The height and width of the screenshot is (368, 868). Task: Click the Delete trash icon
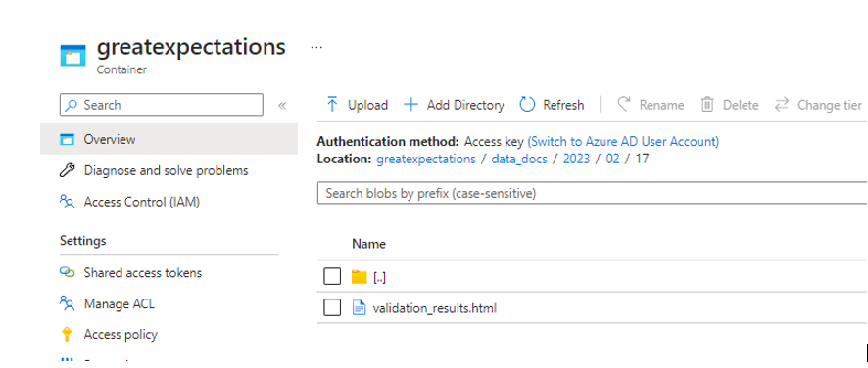(707, 104)
